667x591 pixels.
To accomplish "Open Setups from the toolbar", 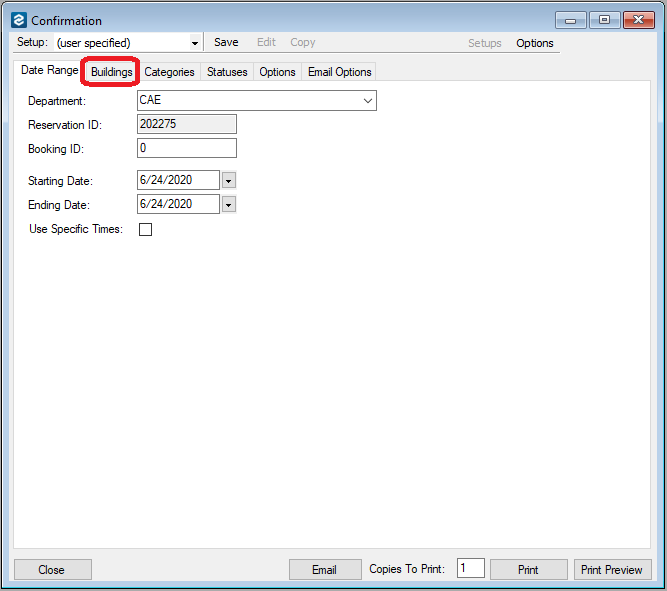I will [485, 43].
